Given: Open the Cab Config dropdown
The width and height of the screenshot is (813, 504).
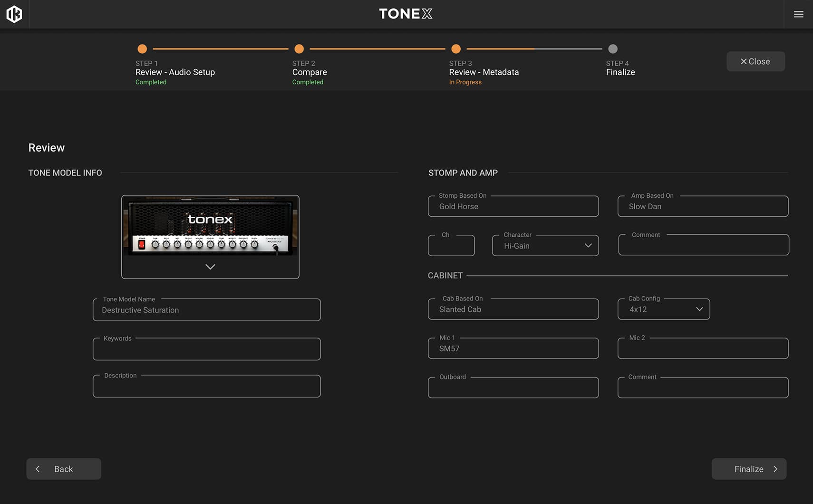Looking at the screenshot, I should [x=663, y=310].
